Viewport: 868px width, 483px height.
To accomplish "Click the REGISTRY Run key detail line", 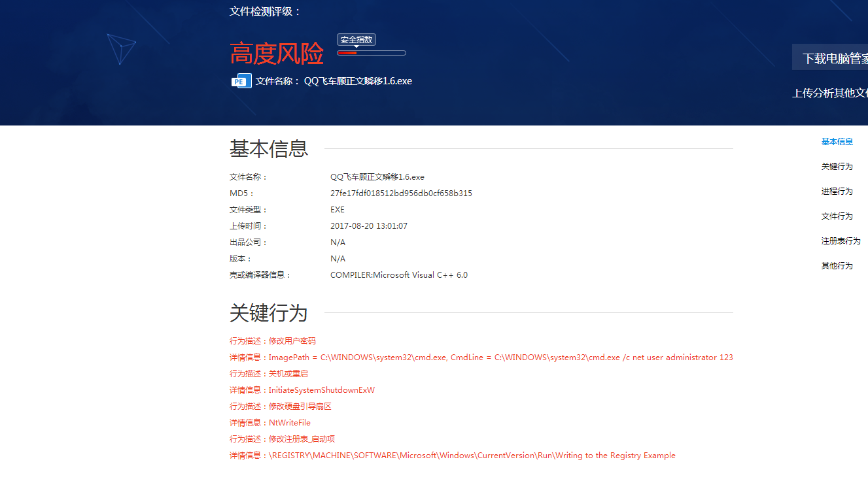I will 453,456.
